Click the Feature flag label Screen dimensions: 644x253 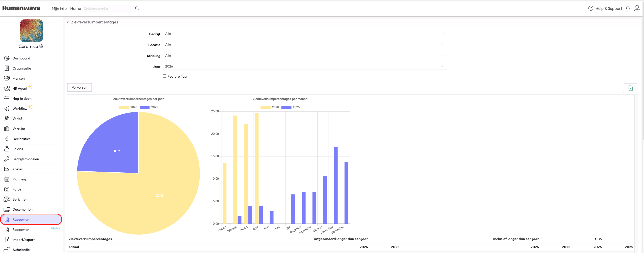tap(177, 76)
